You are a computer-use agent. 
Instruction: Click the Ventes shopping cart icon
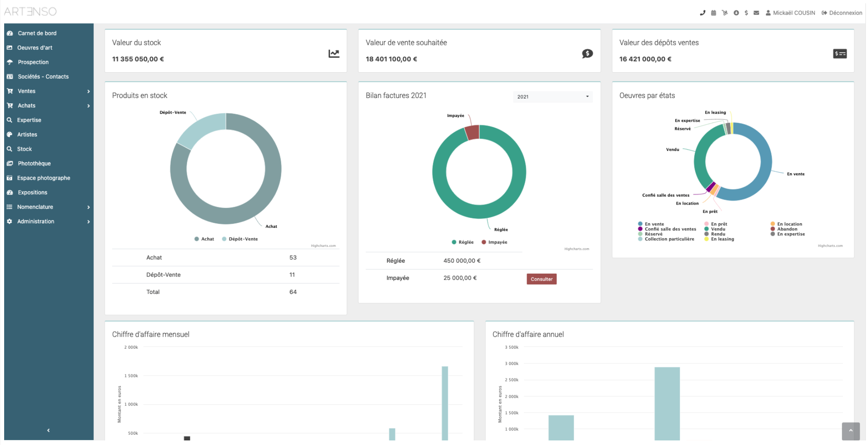coord(10,91)
